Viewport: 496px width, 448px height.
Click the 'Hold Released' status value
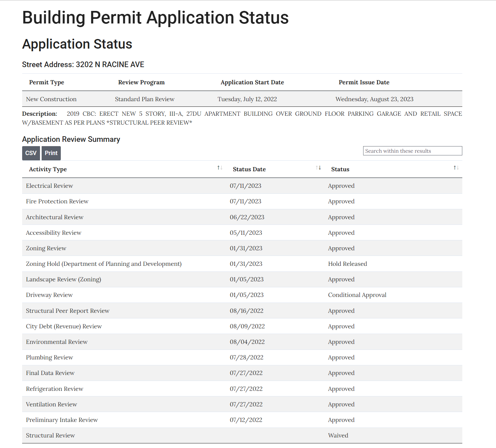click(x=348, y=264)
